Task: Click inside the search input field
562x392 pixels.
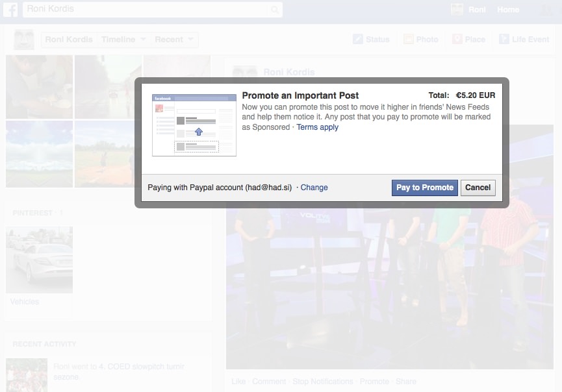Action: [130, 10]
